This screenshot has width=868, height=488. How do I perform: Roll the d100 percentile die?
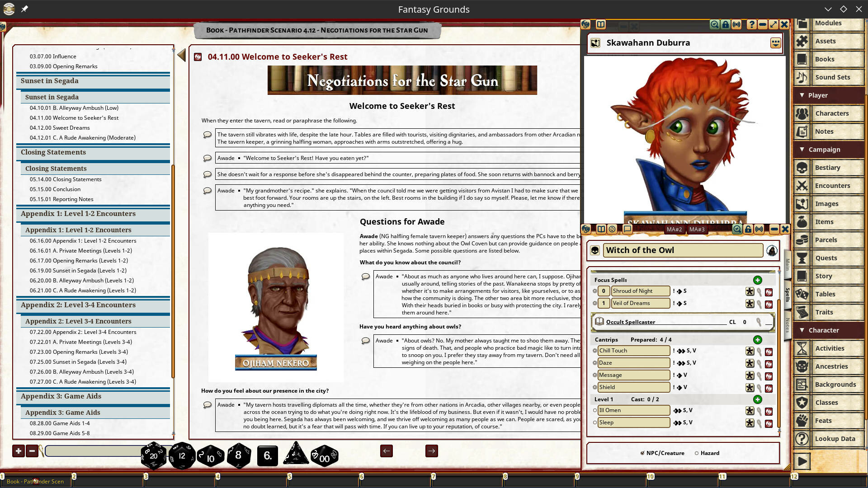324,455
